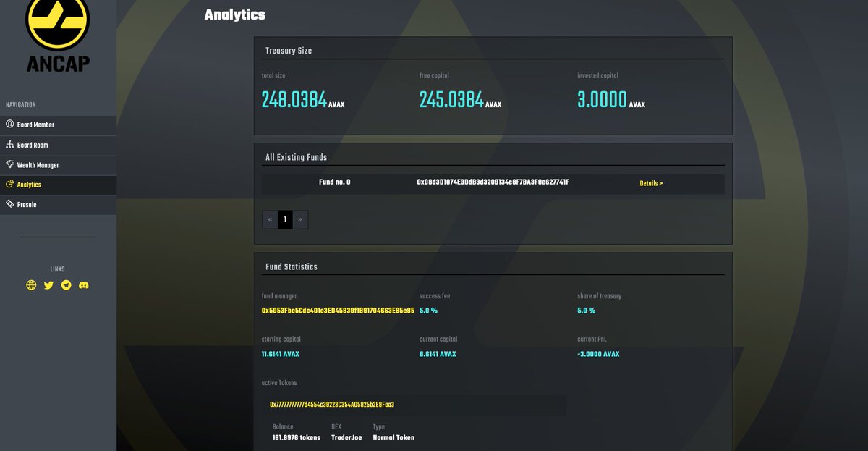Image resolution: width=868 pixels, height=451 pixels.
Task: Click the Normal Token type value
Action: 393,438
